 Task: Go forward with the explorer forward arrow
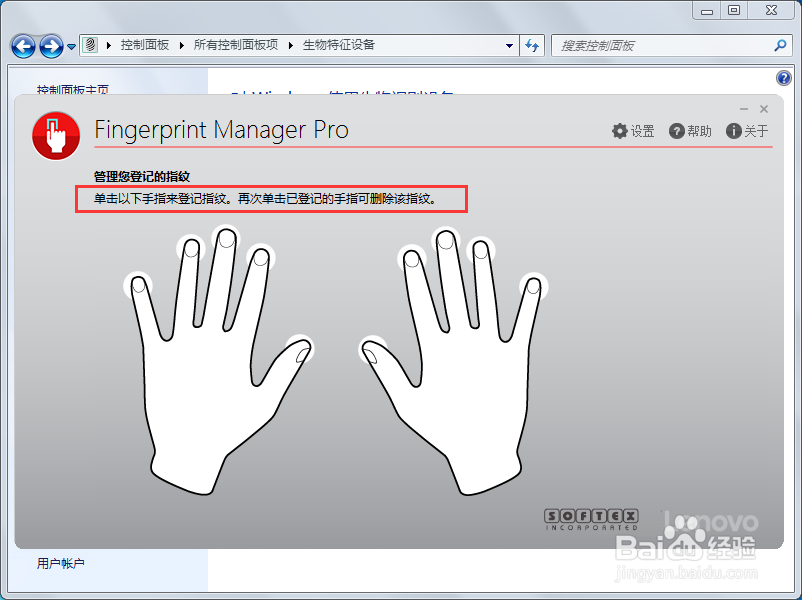[x=52, y=47]
